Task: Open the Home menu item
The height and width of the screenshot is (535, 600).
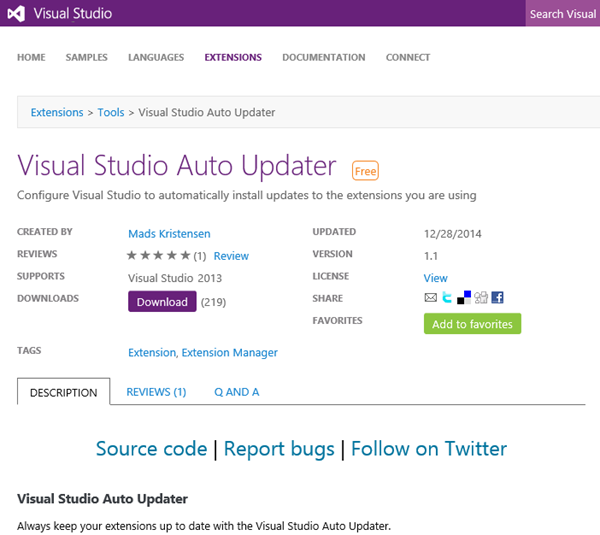Action: click(x=31, y=58)
